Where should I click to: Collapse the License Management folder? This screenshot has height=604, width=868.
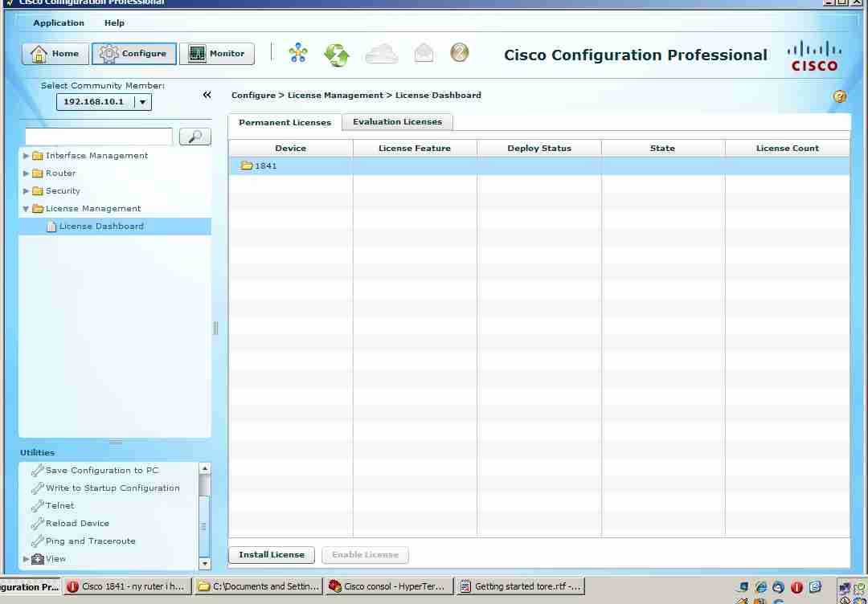[x=26, y=209]
